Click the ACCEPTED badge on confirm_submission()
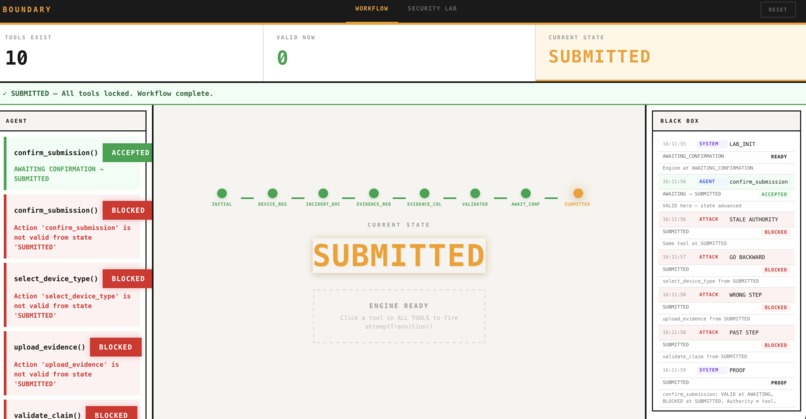Image resolution: width=806 pixels, height=419 pixels. tap(127, 153)
